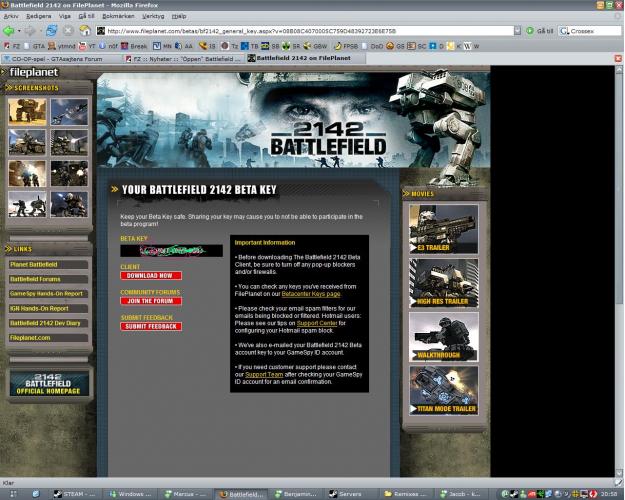Open the Arkiv menu
The width and height of the screenshot is (625, 500).
coord(11,16)
